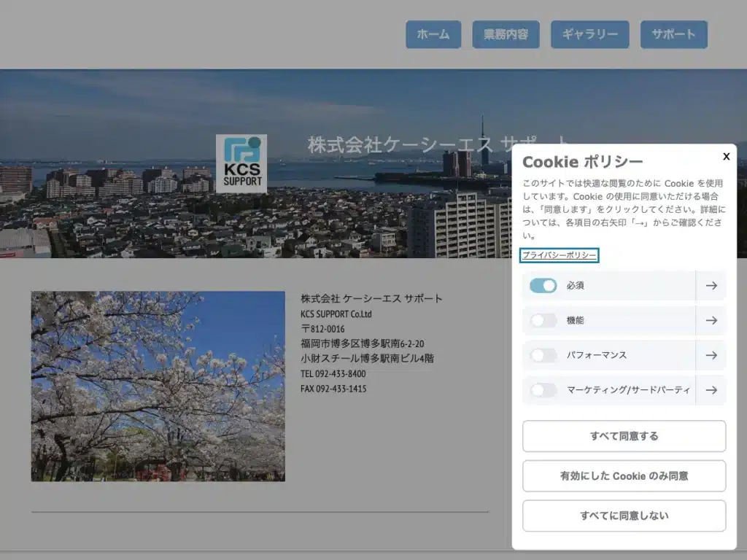This screenshot has width=747, height=560.
Task: Click the 福岡市博多区博多駅南6-2-20 address line
Action: (x=362, y=344)
